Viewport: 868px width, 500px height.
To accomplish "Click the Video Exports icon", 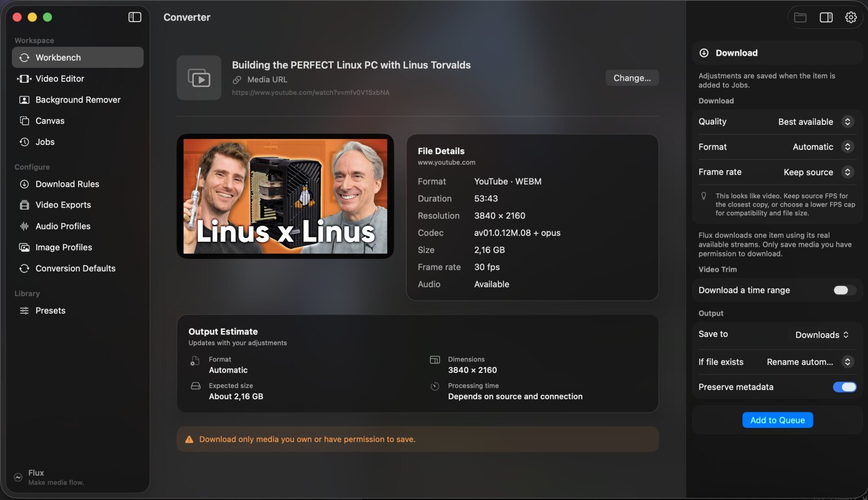I will (24, 205).
